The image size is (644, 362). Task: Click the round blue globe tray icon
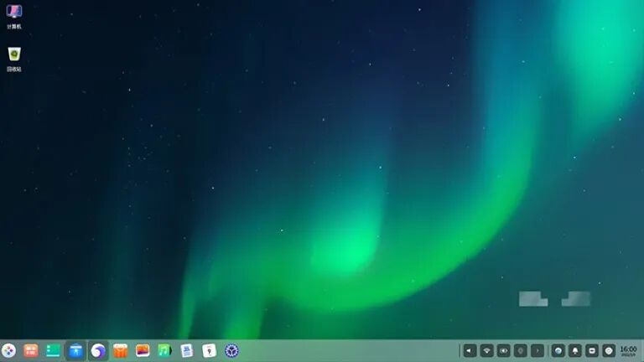(558, 350)
